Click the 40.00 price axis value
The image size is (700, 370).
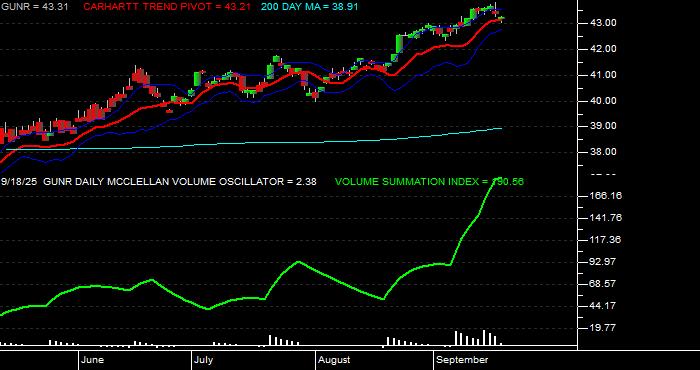click(604, 101)
